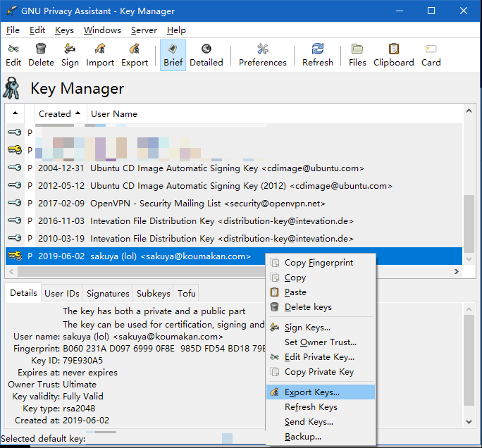The height and width of the screenshot is (448, 482).
Task: Switch to Brief view mode
Action: tap(173, 54)
